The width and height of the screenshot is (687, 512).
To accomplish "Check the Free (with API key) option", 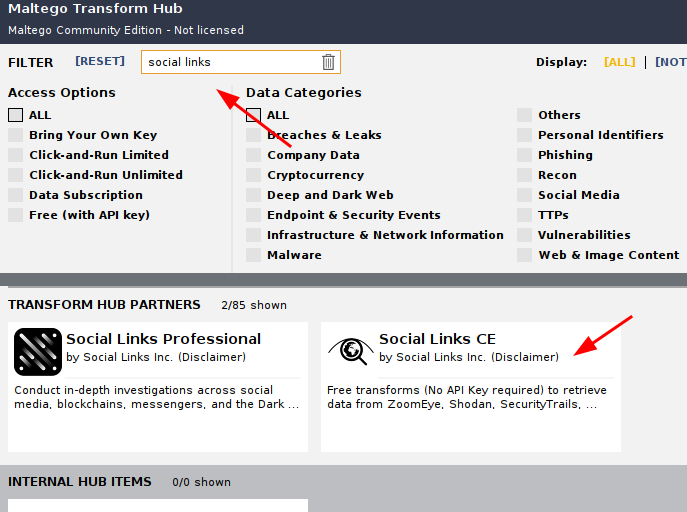I will 15,215.
